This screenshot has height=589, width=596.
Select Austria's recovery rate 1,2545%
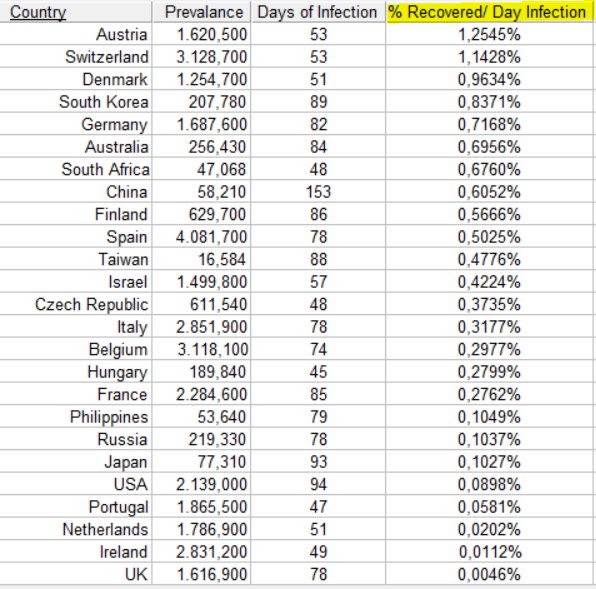[x=489, y=35]
